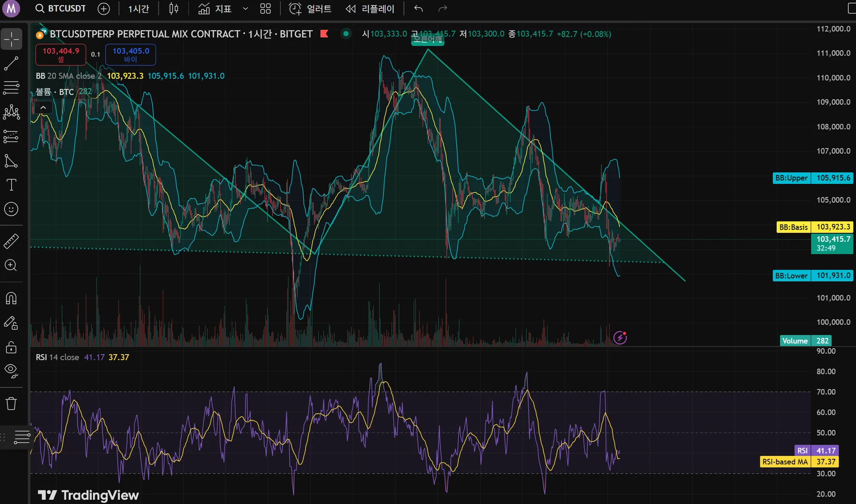Click the 0.1 spread value

96,55
